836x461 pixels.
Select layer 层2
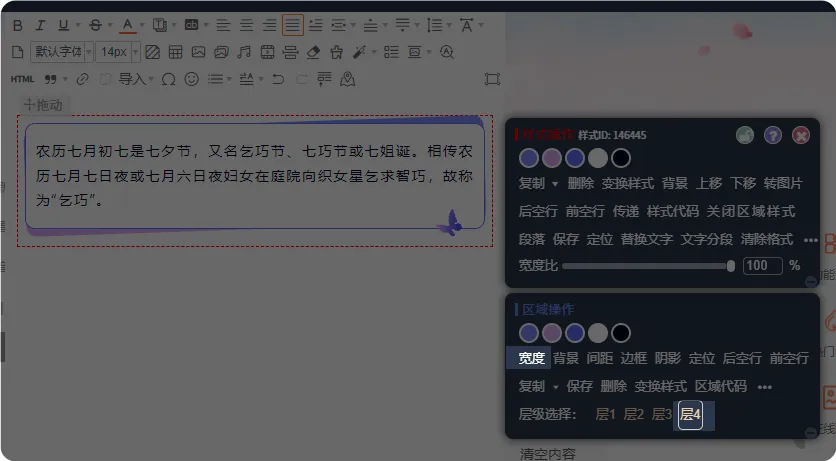coord(634,414)
